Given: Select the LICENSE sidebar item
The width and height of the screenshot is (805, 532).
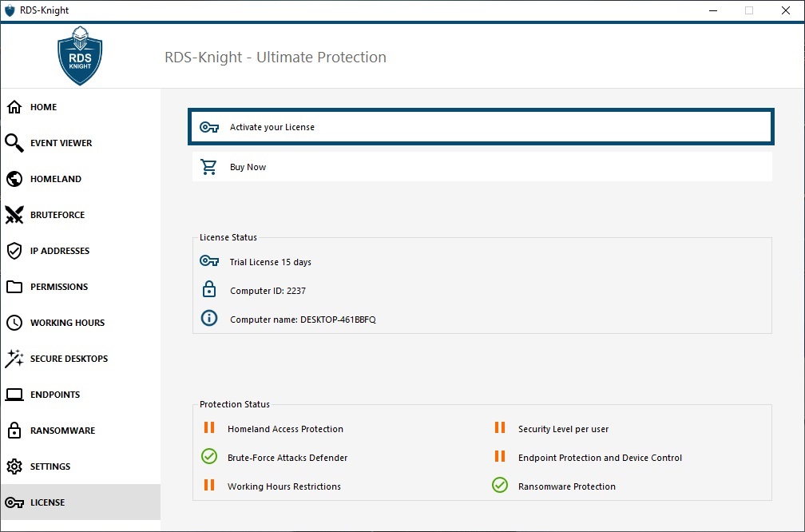Looking at the screenshot, I should pos(81,502).
